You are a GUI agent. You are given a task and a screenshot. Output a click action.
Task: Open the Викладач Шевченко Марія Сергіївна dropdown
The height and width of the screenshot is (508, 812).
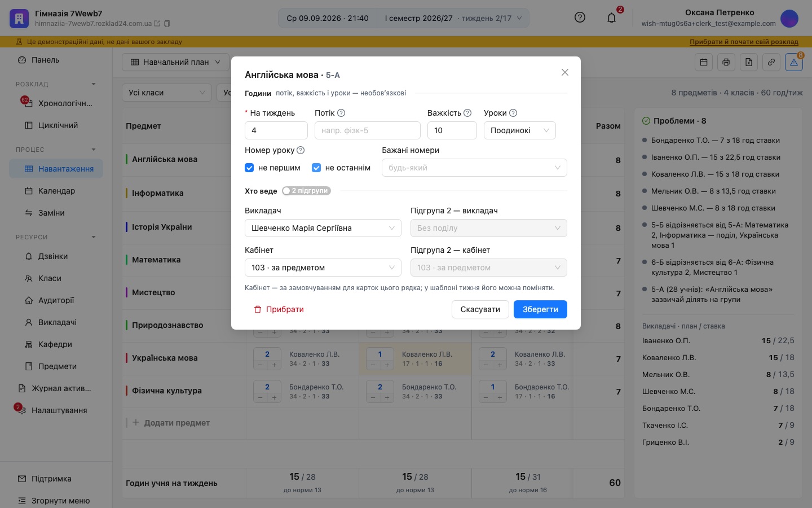coord(323,228)
